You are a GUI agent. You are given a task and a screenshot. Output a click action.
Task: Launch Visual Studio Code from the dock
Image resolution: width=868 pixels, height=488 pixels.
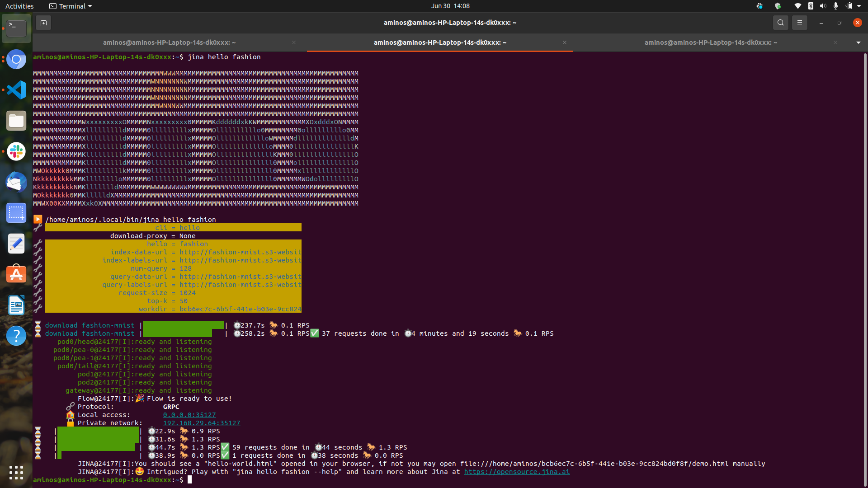click(16, 90)
